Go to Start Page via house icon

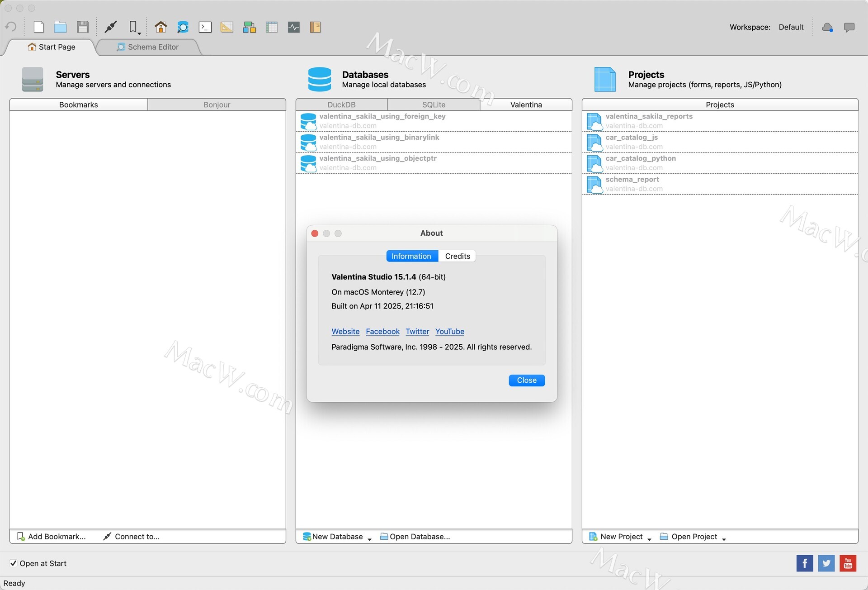click(160, 27)
